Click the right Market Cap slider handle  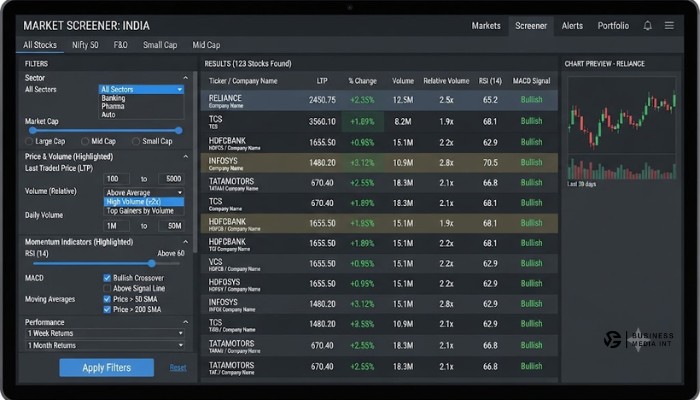(x=179, y=130)
